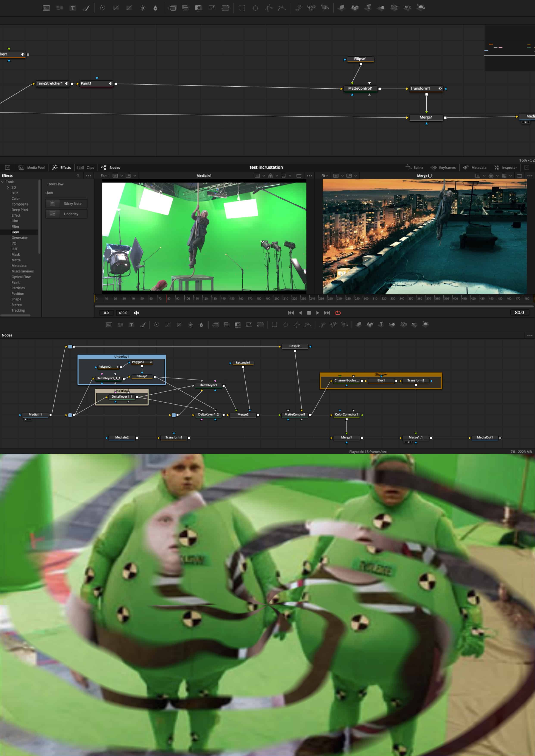Toggle the Inspector panel
The width and height of the screenshot is (535, 756).
tap(506, 167)
